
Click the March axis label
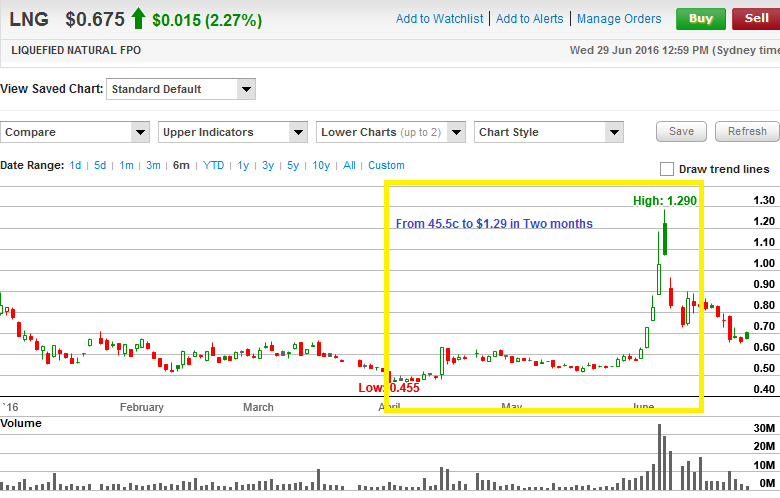point(258,407)
